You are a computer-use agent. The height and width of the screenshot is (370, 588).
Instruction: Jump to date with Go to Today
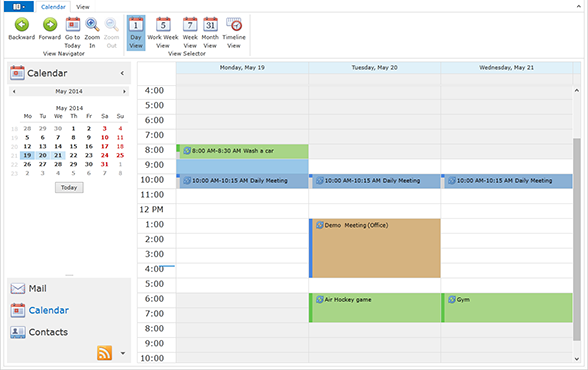73,33
